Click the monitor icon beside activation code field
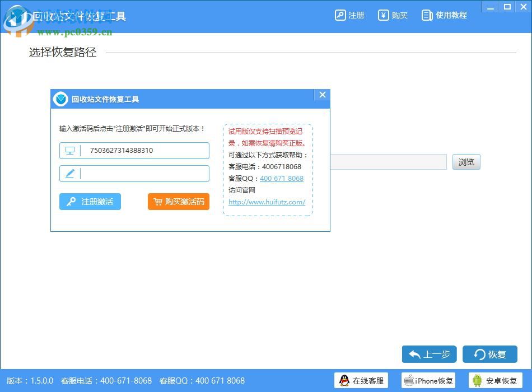The image size is (532, 392). pos(71,150)
